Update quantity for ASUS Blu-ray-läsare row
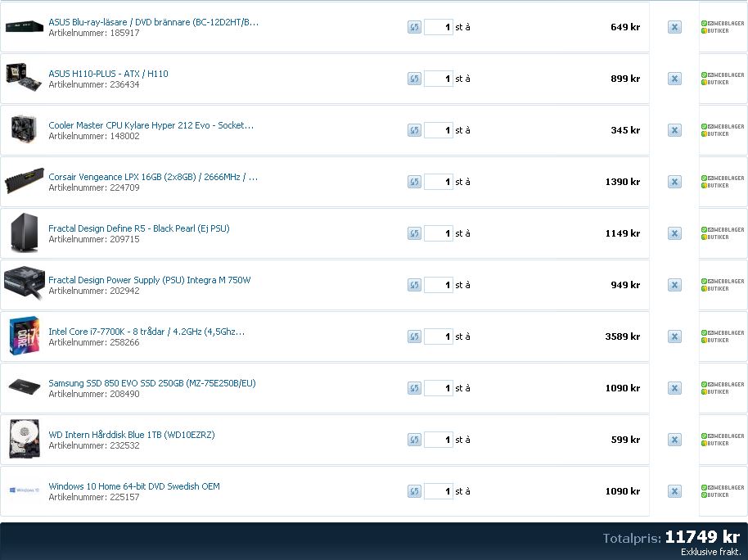748x560 pixels. click(414, 27)
